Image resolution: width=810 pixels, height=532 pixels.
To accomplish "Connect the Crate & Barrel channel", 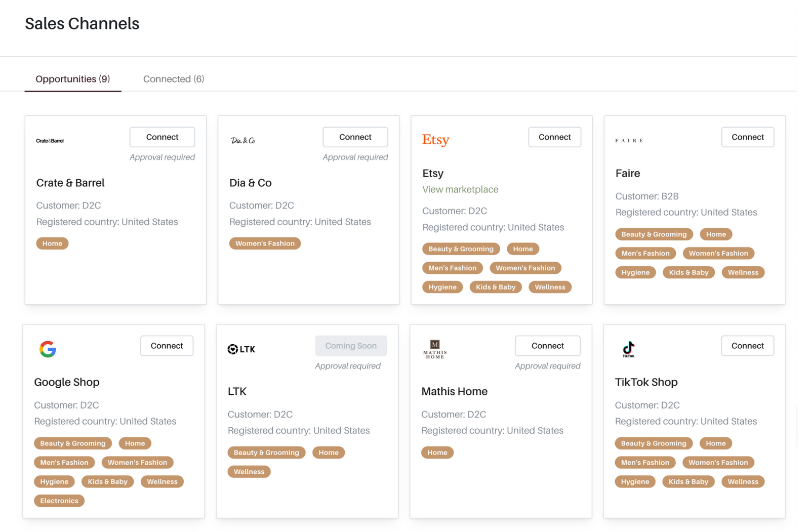I will click(162, 137).
